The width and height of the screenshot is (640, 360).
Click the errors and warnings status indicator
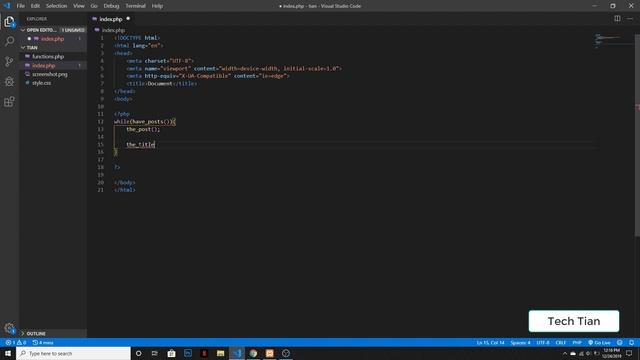coord(16,342)
